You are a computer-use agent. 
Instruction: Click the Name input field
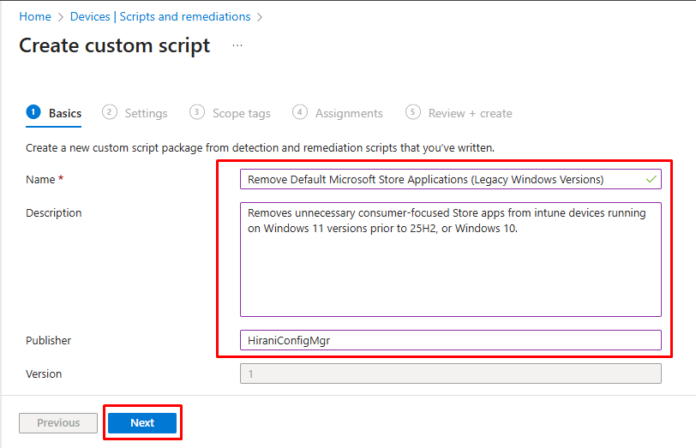[x=451, y=179]
